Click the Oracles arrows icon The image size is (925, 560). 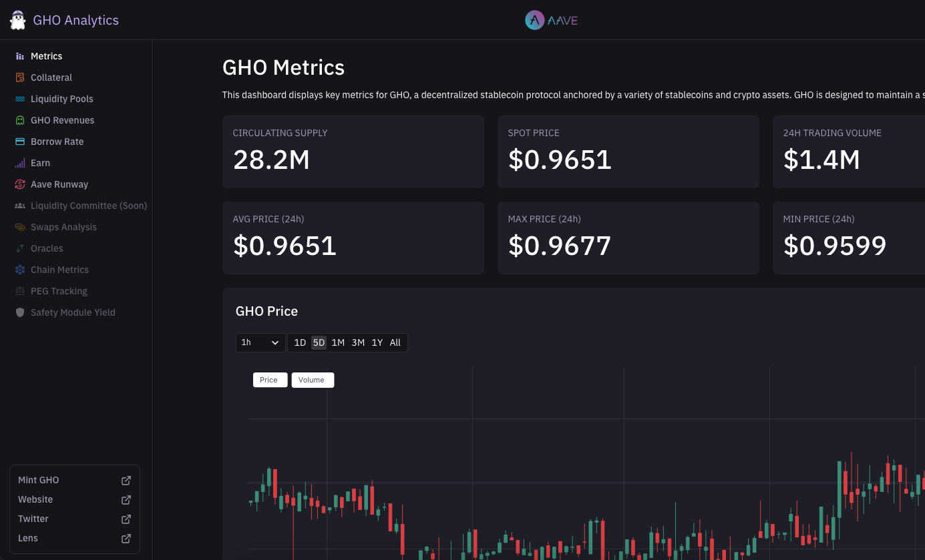pos(20,249)
